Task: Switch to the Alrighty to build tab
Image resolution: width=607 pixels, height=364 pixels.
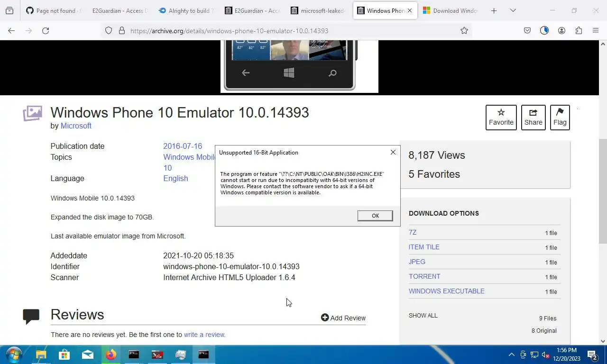Action: tap(186, 10)
